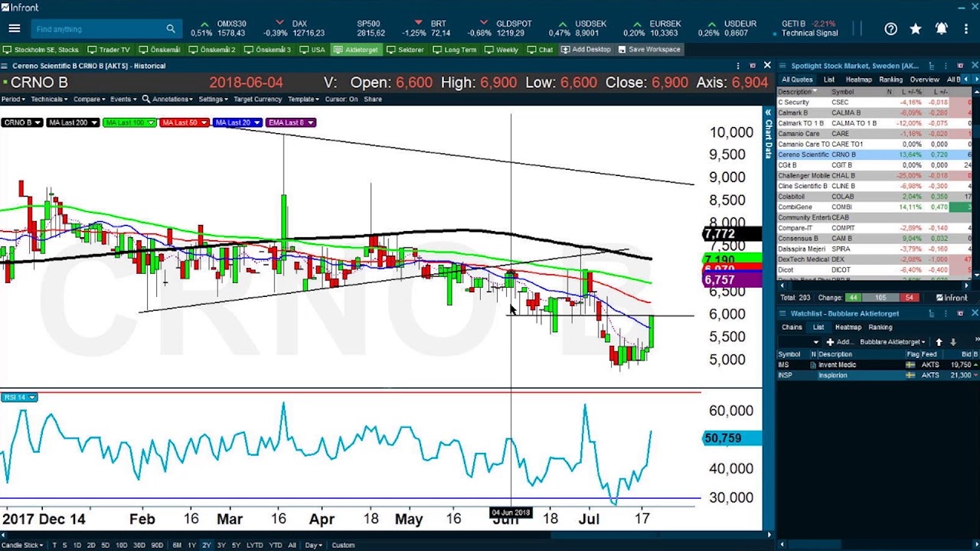Open the Events dropdown
The width and height of the screenshot is (980, 551).
(122, 99)
